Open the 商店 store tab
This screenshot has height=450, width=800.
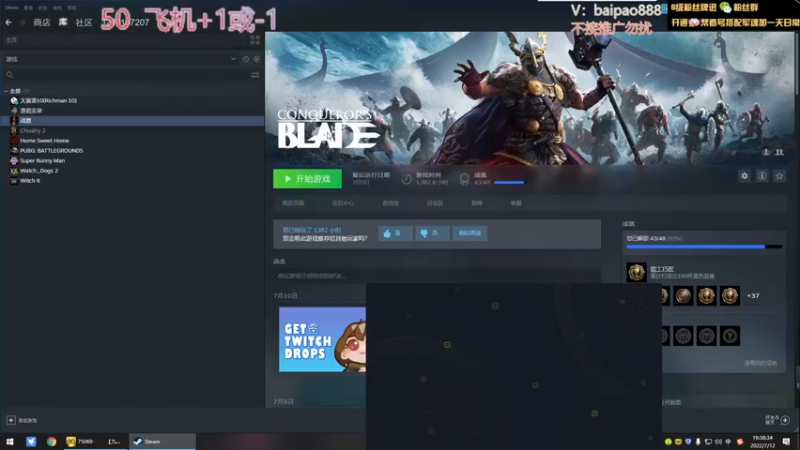(x=42, y=22)
